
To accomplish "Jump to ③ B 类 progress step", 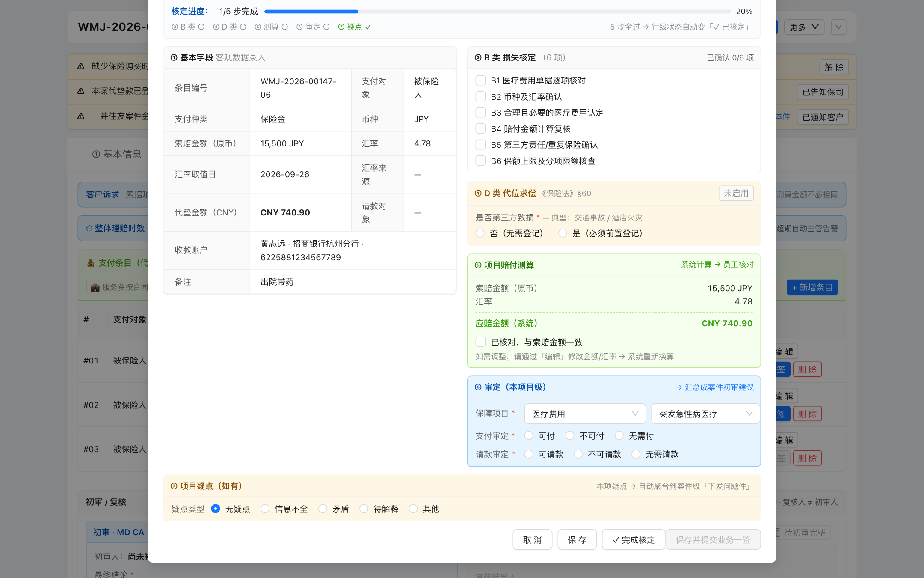I will pyautogui.click(x=188, y=27).
